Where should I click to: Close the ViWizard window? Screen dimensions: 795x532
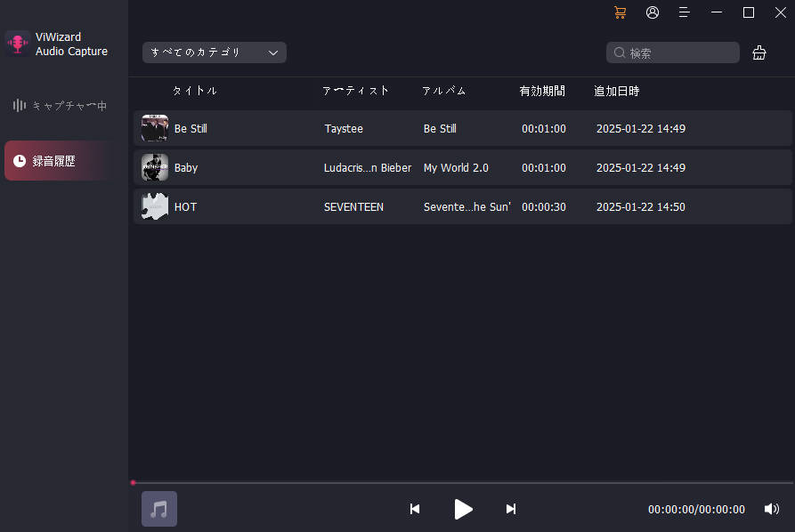click(780, 12)
